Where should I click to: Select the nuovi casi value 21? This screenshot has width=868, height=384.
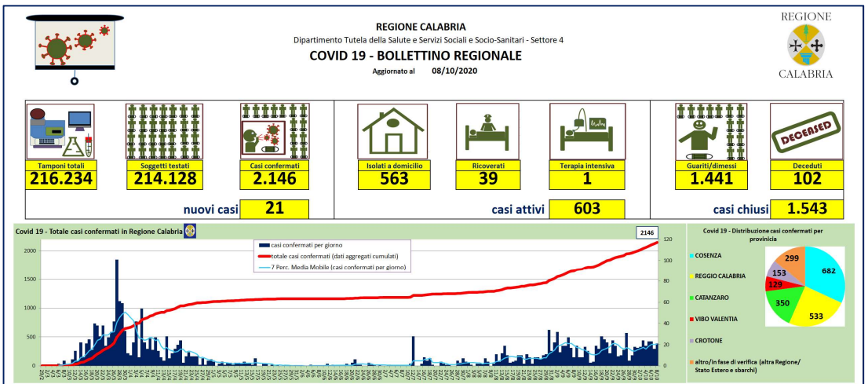click(274, 209)
